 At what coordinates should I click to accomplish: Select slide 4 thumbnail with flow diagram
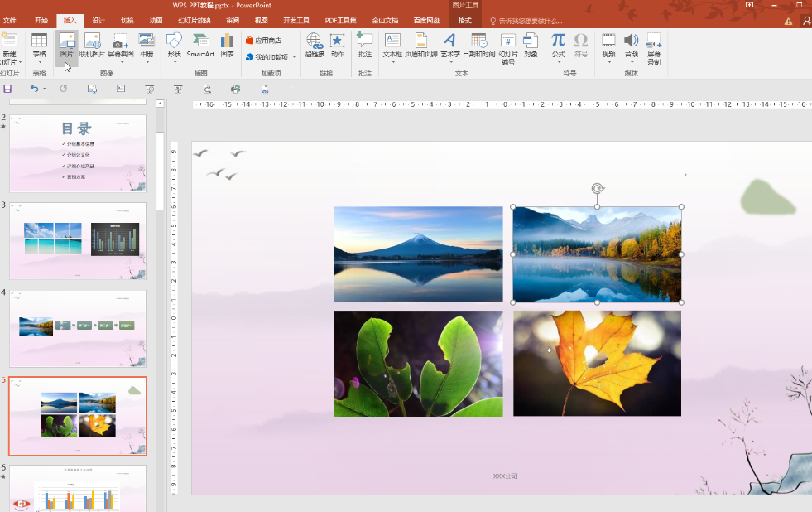[78, 329]
